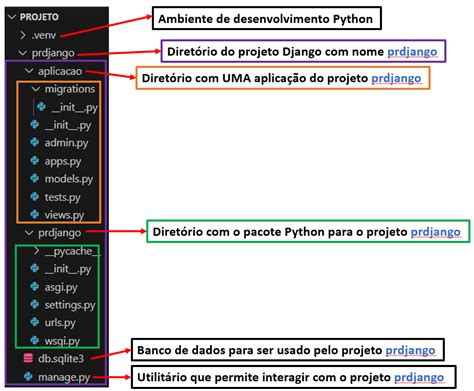Click Python icon next to tests.py

(35, 196)
